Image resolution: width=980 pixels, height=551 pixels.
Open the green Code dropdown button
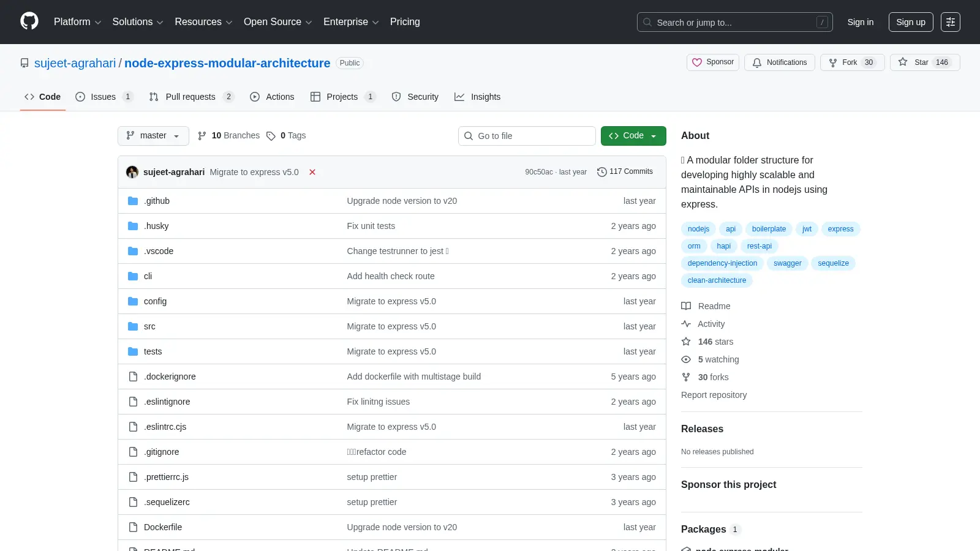(x=633, y=136)
